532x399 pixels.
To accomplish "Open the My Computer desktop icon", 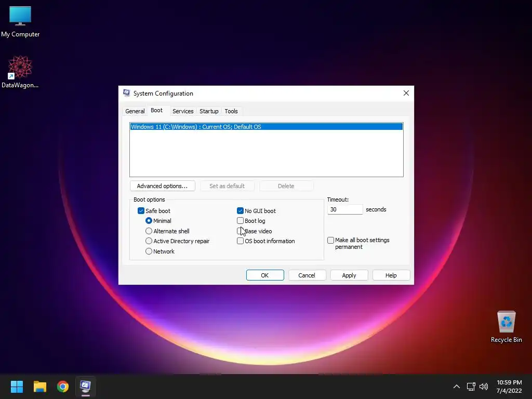I will click(20, 22).
